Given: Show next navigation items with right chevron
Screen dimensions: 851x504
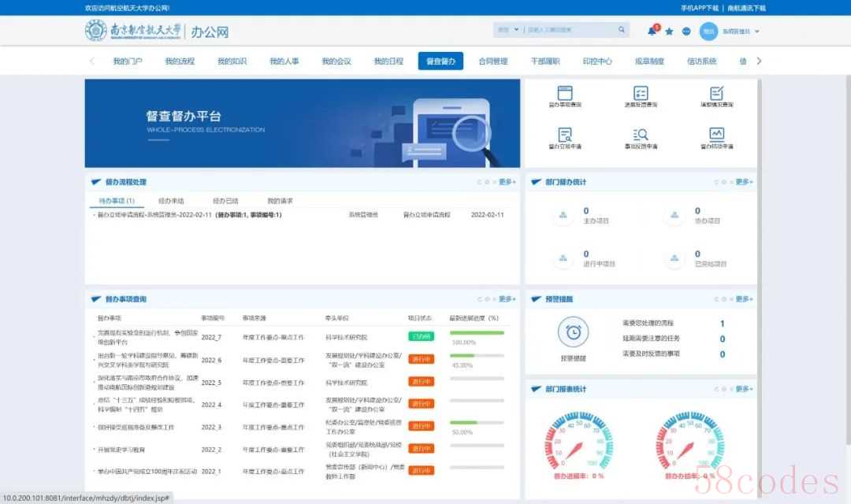Looking at the screenshot, I should 759,61.
